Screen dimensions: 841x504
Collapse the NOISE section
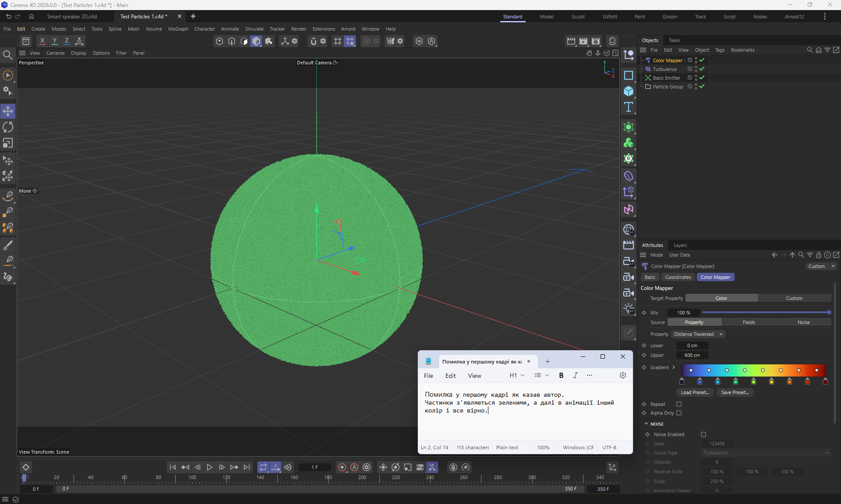[647, 424]
